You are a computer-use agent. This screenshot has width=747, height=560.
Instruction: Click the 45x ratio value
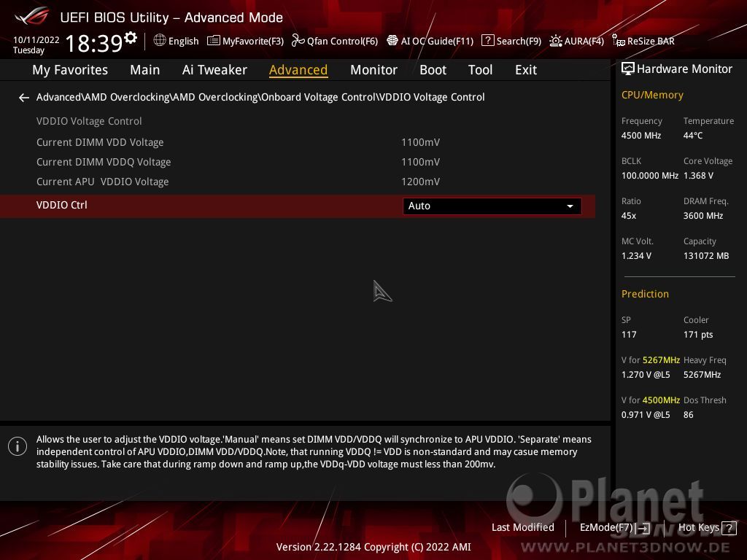pyautogui.click(x=629, y=216)
